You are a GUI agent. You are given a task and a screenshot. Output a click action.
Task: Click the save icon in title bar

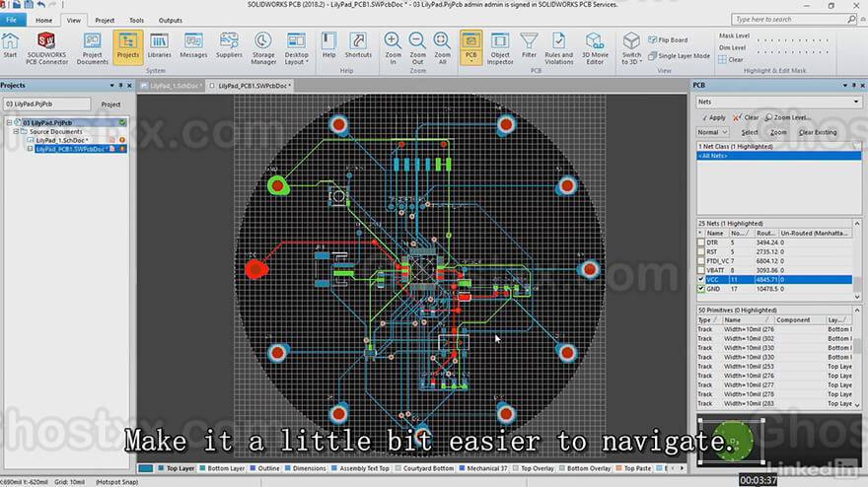(29, 4)
